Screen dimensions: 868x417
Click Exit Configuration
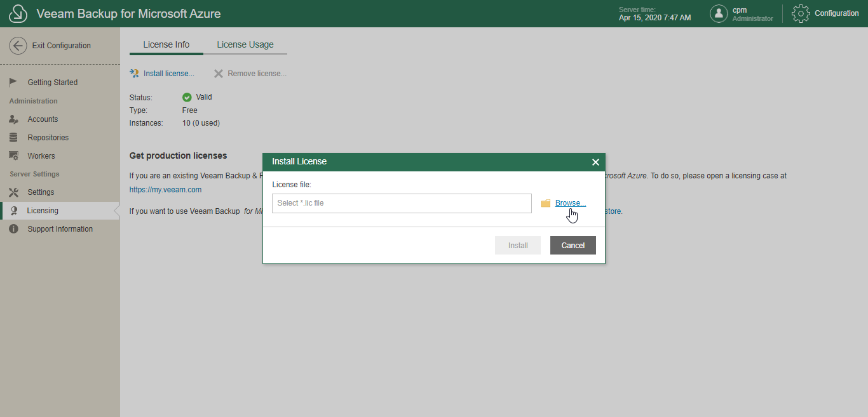(62, 46)
